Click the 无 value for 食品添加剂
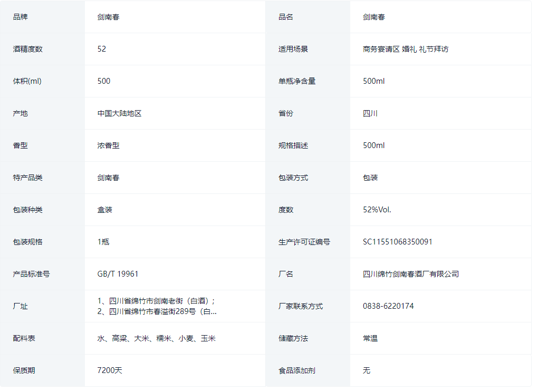This screenshot has width=538, height=392. (367, 370)
